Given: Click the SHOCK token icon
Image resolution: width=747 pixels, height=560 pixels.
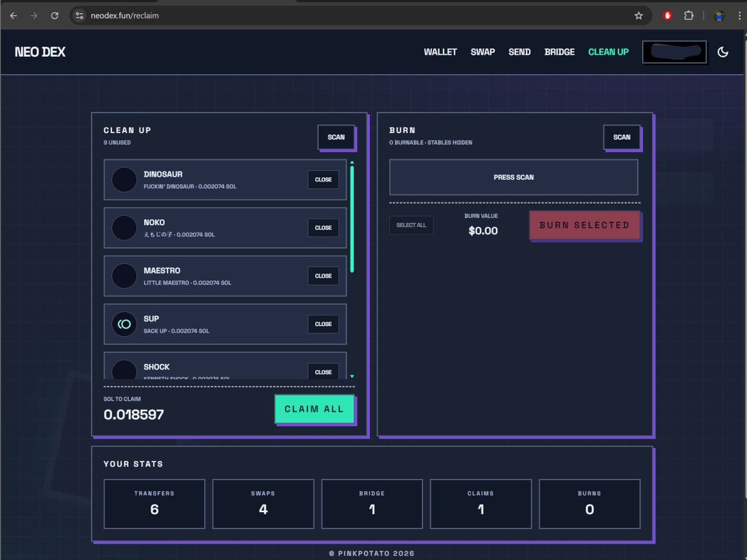Looking at the screenshot, I should point(124,370).
